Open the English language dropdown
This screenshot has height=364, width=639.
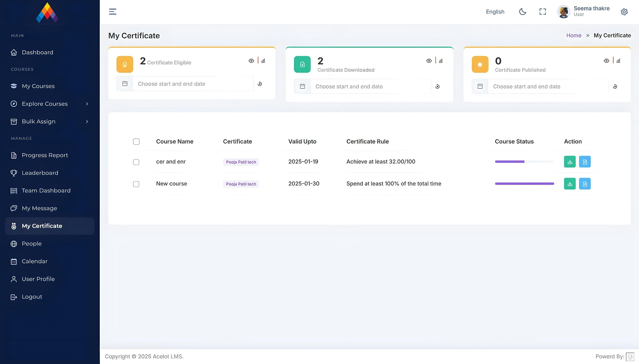tap(495, 12)
